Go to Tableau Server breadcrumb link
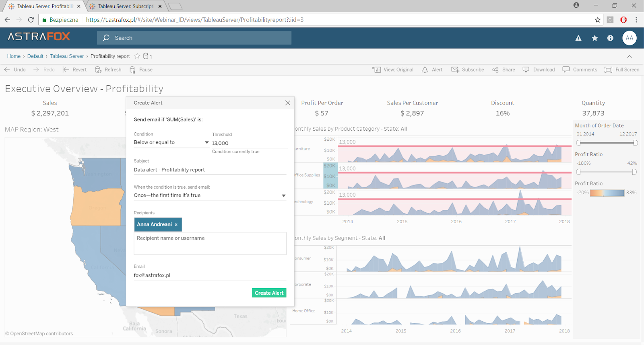The height and width of the screenshot is (345, 644). point(67,56)
